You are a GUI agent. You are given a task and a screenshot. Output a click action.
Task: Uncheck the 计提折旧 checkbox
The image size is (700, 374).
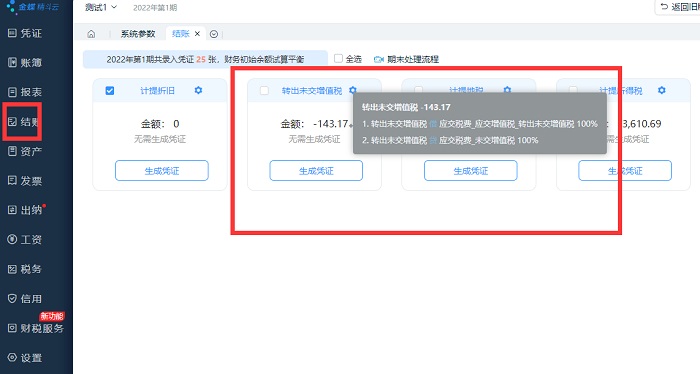point(110,91)
